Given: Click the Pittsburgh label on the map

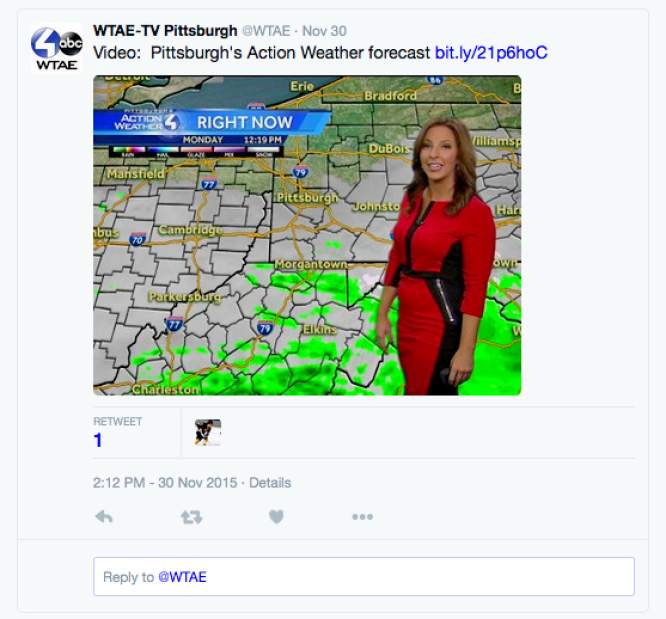Looking at the screenshot, I should pos(307,198).
